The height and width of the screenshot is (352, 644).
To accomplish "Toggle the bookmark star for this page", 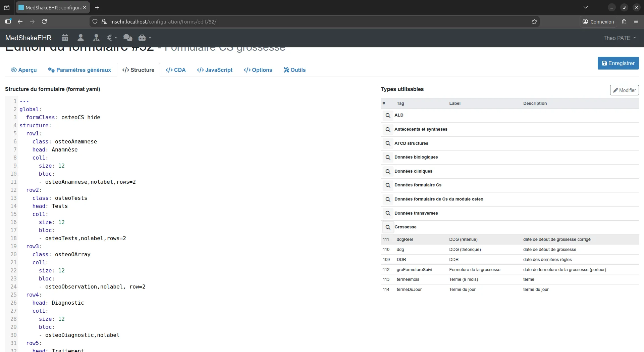I will [534, 21].
